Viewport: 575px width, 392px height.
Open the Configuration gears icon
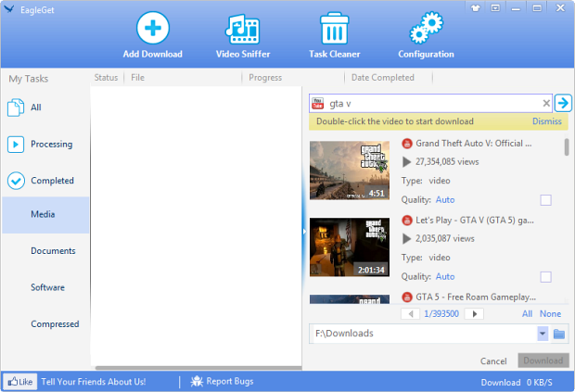coord(426,28)
